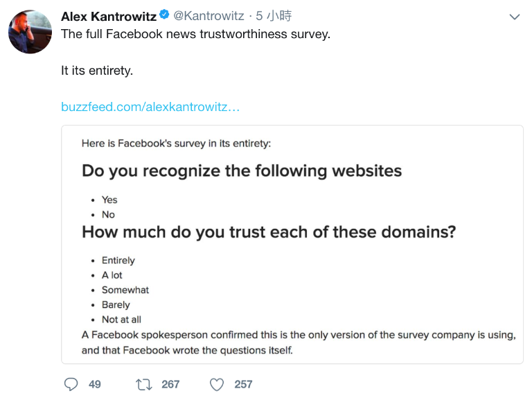Image resolution: width=532 pixels, height=398 pixels.
Task: Click the reply count 49
Action: [x=95, y=384]
